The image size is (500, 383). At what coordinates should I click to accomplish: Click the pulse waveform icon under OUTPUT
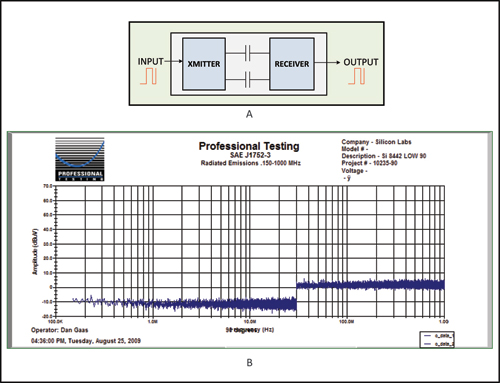357,76
